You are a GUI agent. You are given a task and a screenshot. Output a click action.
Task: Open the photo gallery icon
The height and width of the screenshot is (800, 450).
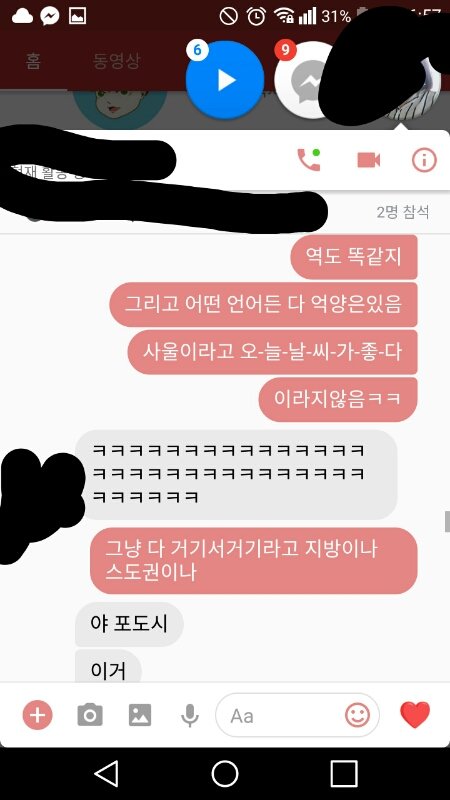(140, 715)
